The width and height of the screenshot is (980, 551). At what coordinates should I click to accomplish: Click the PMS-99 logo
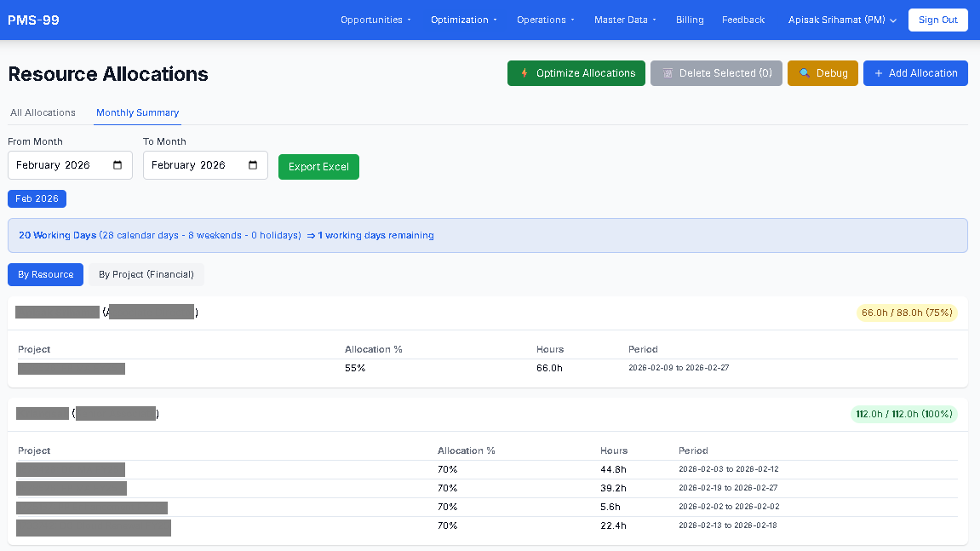pos(33,20)
